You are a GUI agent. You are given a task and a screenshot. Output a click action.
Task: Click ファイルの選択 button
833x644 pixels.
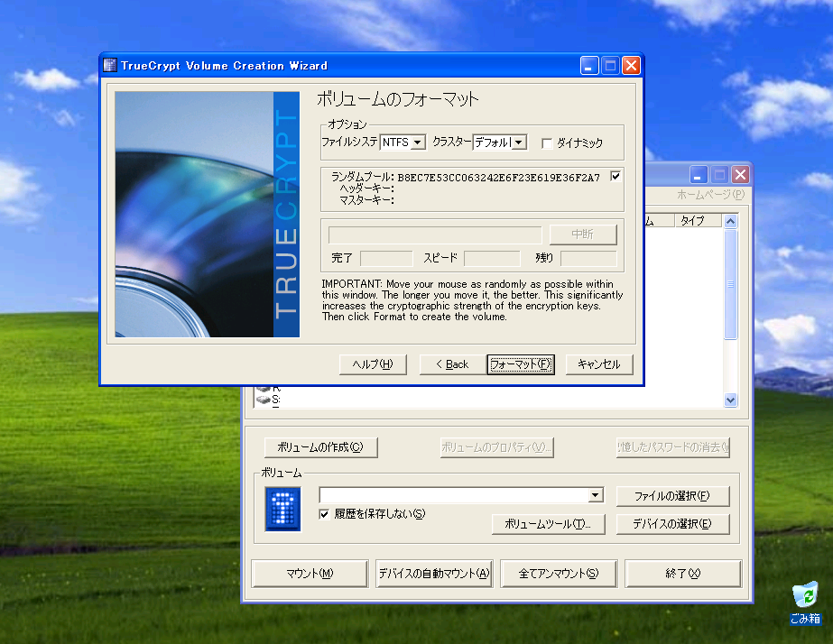(672, 496)
